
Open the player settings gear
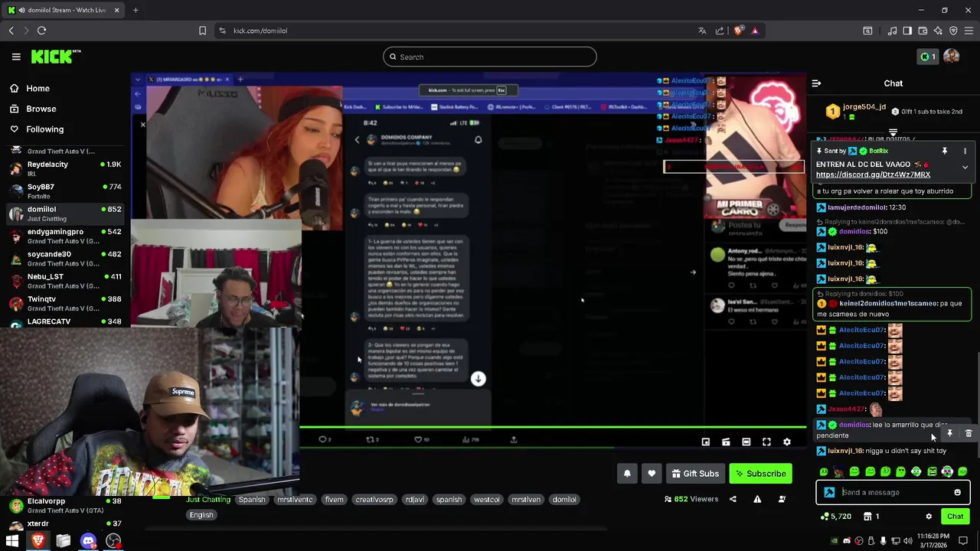pyautogui.click(x=786, y=442)
